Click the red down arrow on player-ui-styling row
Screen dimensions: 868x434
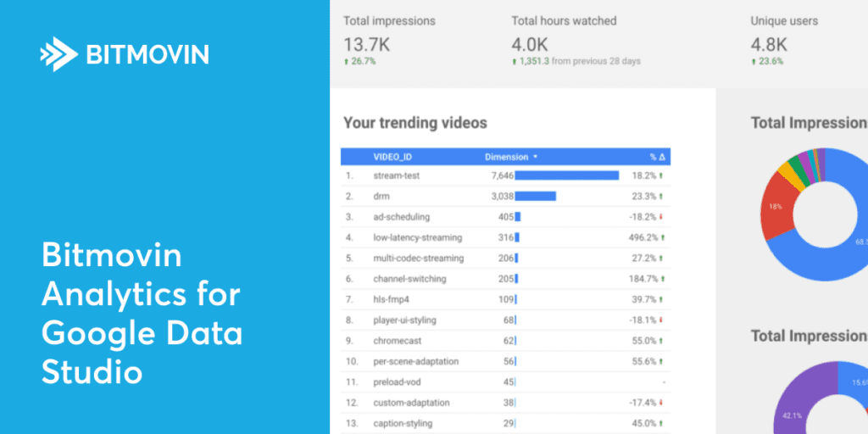coord(661,320)
